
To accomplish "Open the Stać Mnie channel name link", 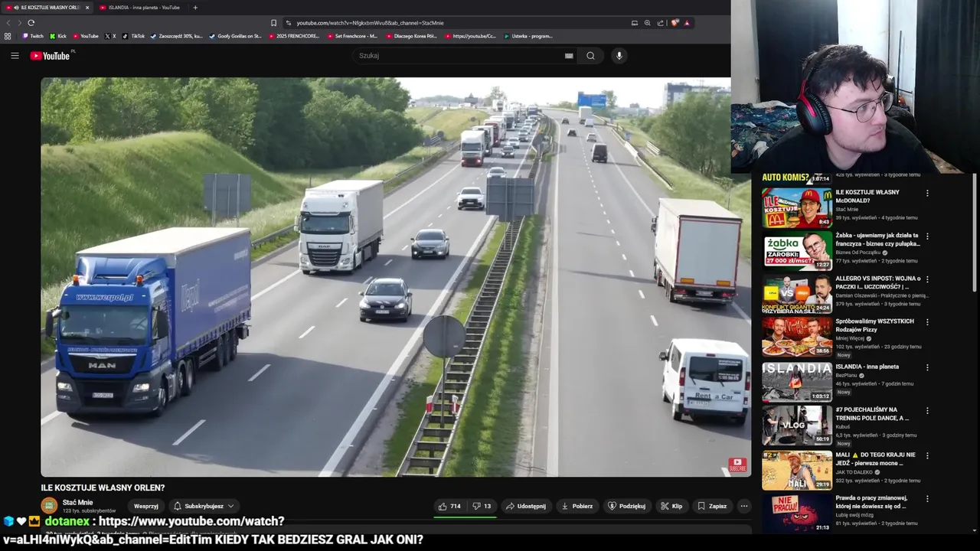I will [x=77, y=503].
